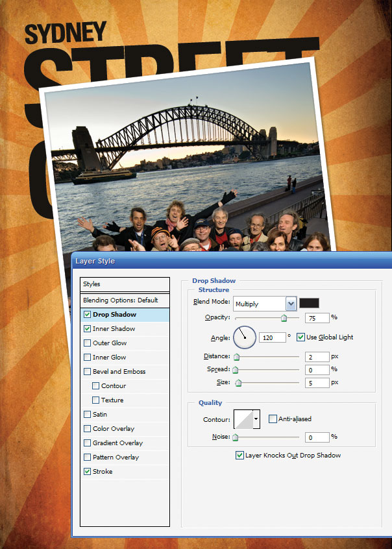This screenshot has height=549, width=392.
Task: Select the Bevel and Emboss label
Action: [x=119, y=372]
